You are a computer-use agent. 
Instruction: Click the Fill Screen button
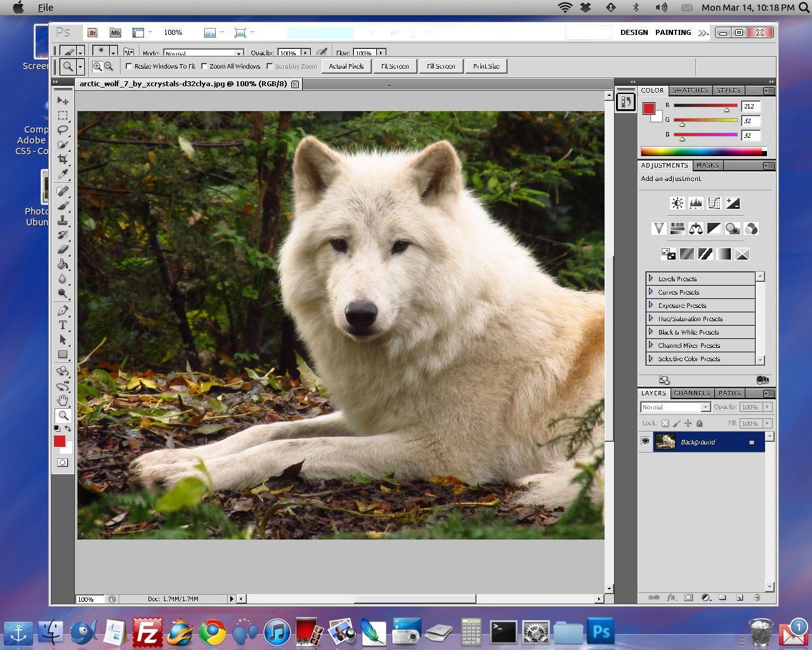(x=441, y=66)
